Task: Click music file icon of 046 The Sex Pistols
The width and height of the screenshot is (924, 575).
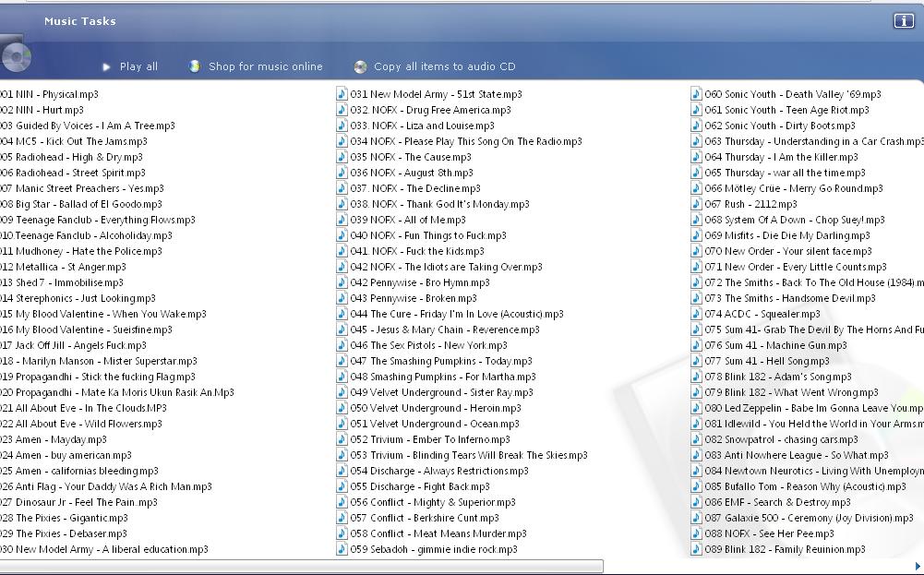Action: (x=342, y=345)
